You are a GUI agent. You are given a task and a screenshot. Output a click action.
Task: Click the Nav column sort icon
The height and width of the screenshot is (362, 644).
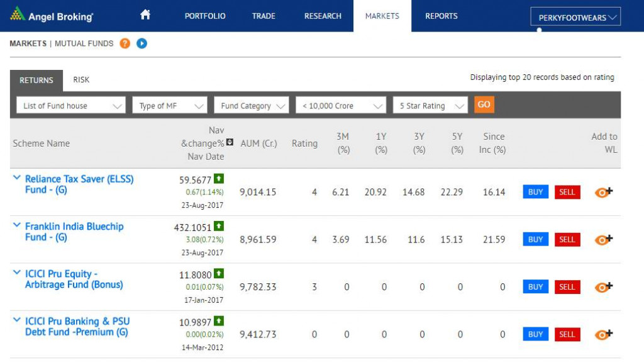point(230,143)
